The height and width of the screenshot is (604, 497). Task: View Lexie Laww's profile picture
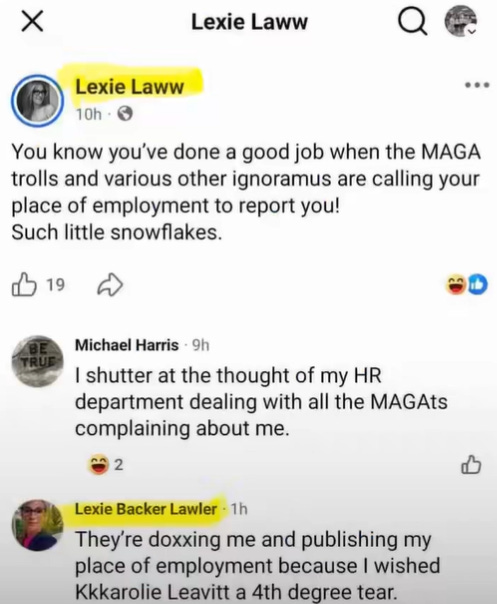(x=37, y=100)
